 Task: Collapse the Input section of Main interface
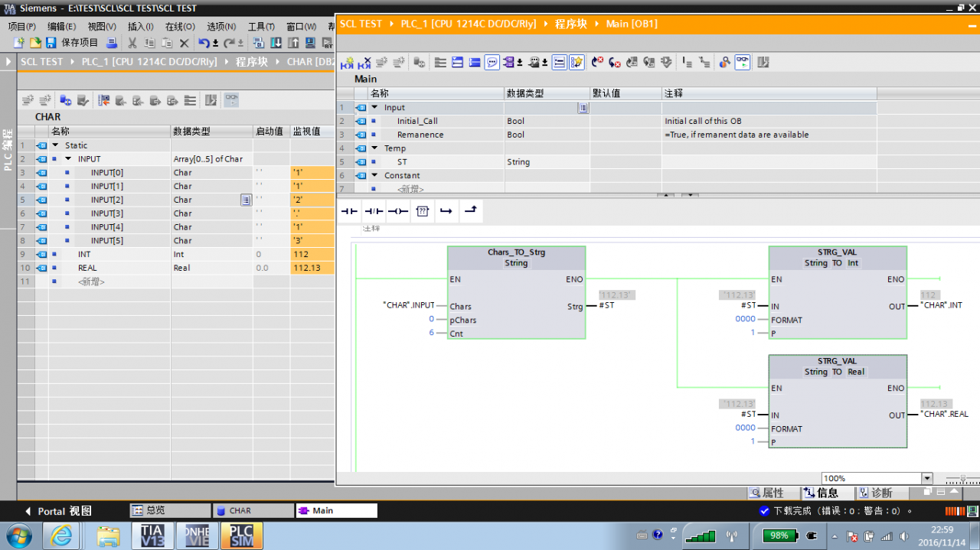[374, 108]
